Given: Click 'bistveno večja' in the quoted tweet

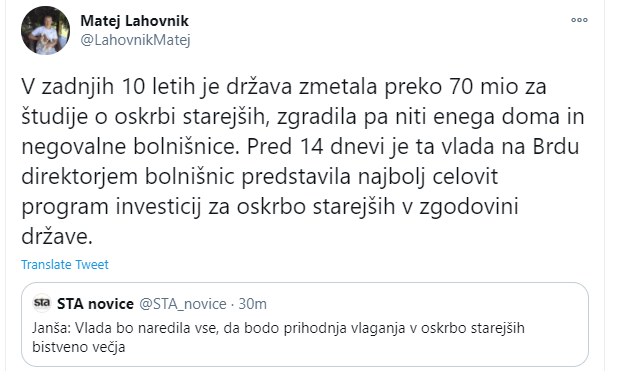Looking at the screenshot, I should coord(79,347).
